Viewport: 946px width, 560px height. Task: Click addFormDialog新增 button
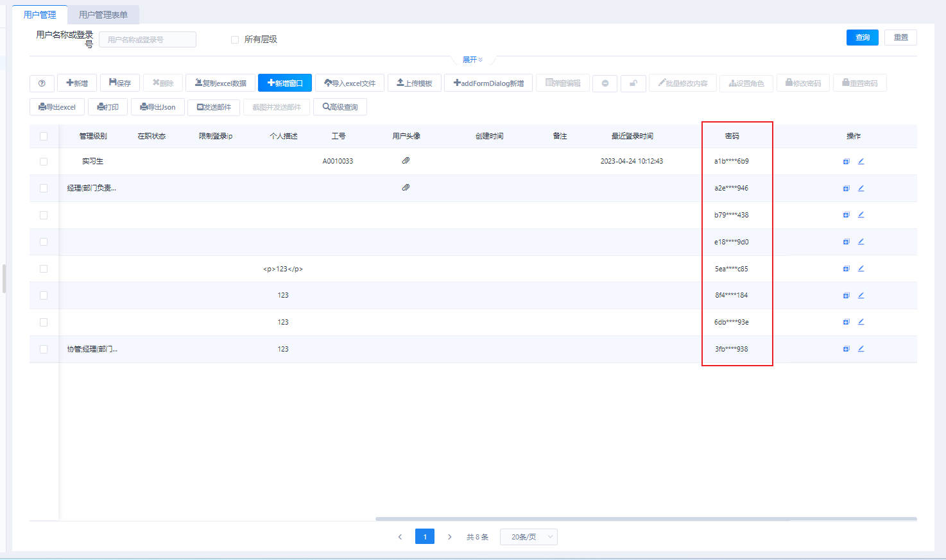coord(488,83)
